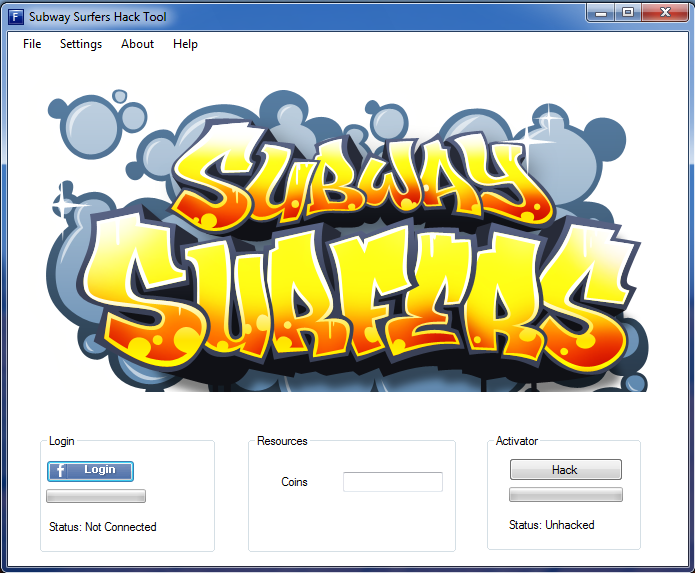Click the Login group label

62,441
